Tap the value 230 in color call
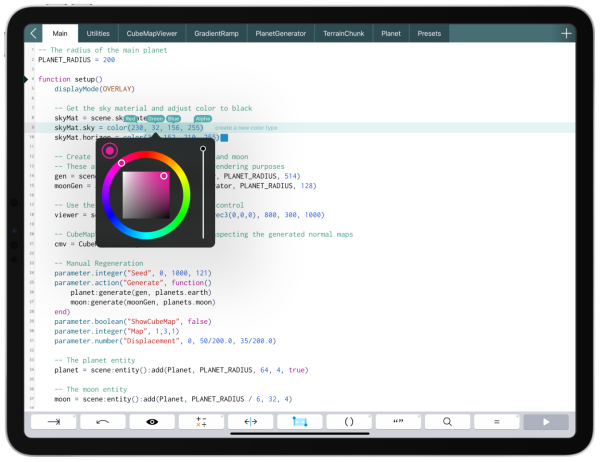Screen dimensions: 600x462 pyautogui.click(x=137, y=128)
